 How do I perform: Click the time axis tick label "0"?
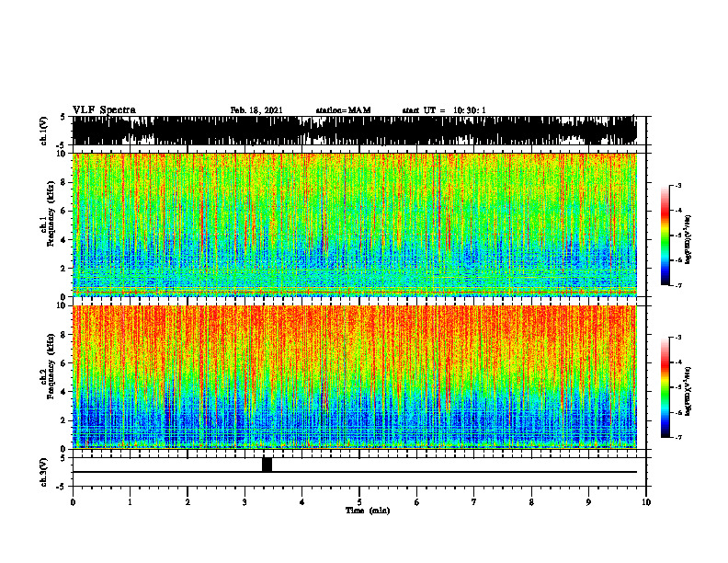[x=73, y=502]
